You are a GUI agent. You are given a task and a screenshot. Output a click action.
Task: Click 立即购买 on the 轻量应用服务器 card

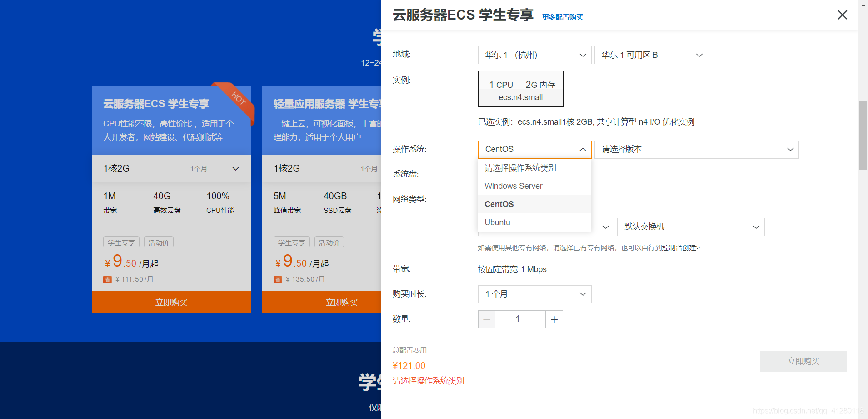pyautogui.click(x=322, y=302)
